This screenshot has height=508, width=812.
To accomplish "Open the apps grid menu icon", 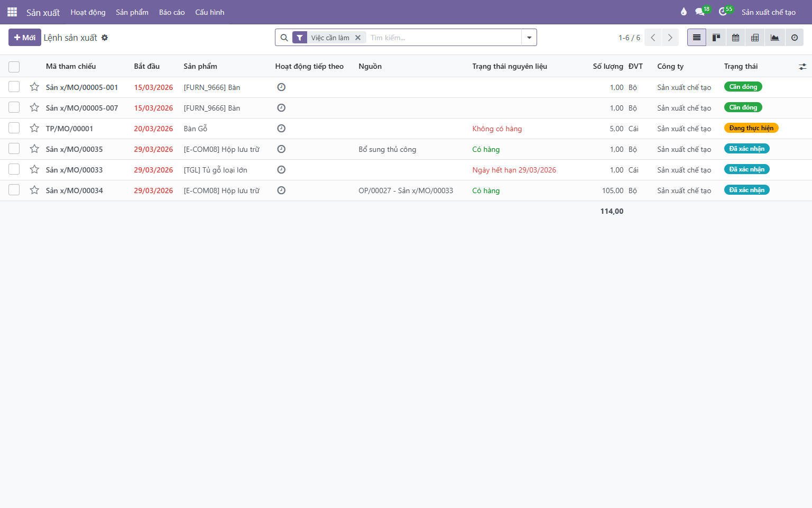I will click(x=12, y=12).
